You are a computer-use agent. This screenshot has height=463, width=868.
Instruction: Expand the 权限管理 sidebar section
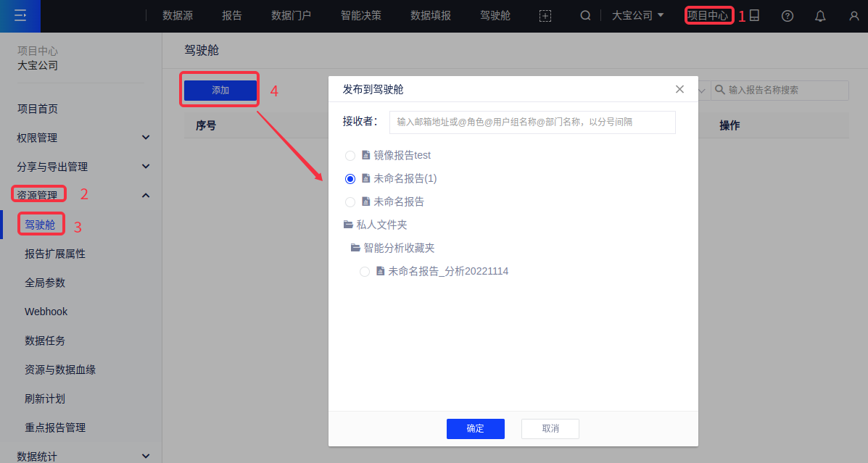(x=146, y=138)
